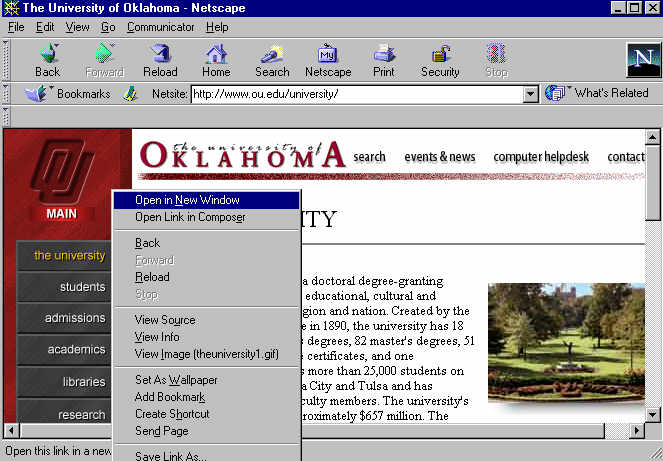Open the admissions sidebar item
Image resolution: width=663 pixels, height=461 pixels.
tap(64, 318)
